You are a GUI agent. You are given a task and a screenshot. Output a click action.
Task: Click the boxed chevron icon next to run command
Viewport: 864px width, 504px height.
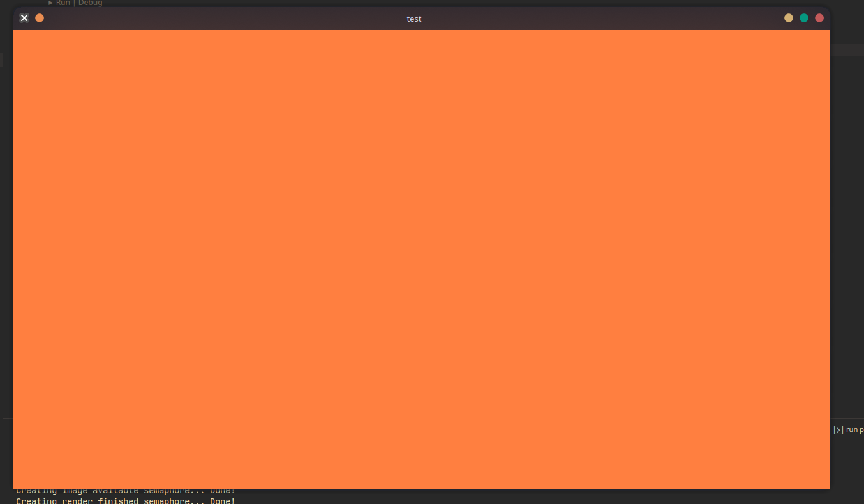point(837,429)
